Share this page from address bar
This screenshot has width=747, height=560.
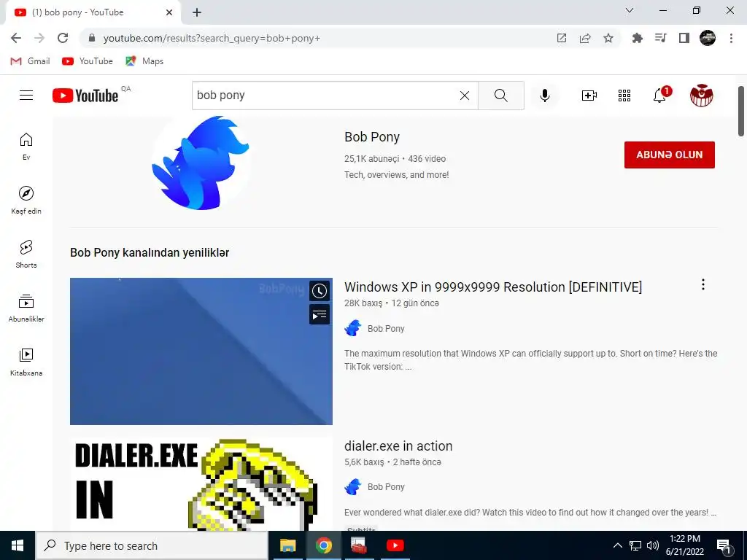585,38
